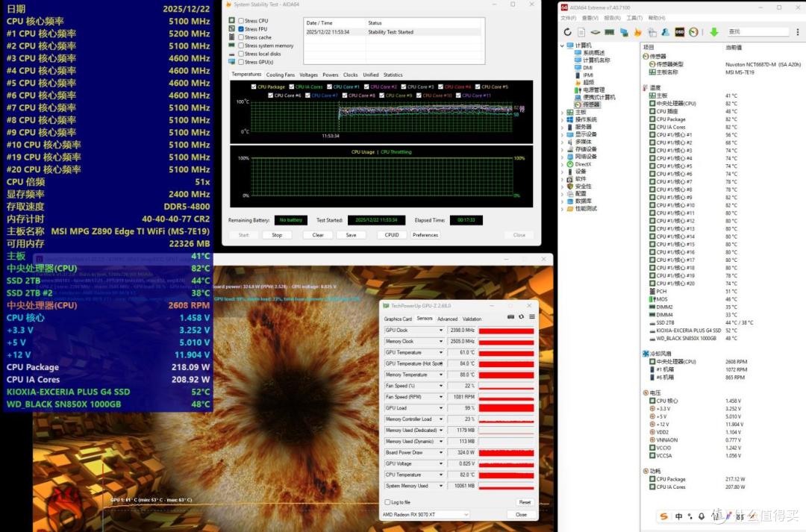This screenshot has width=806, height=532.
Task: Switch to the Cooling Fans tab
Action: click(280, 75)
